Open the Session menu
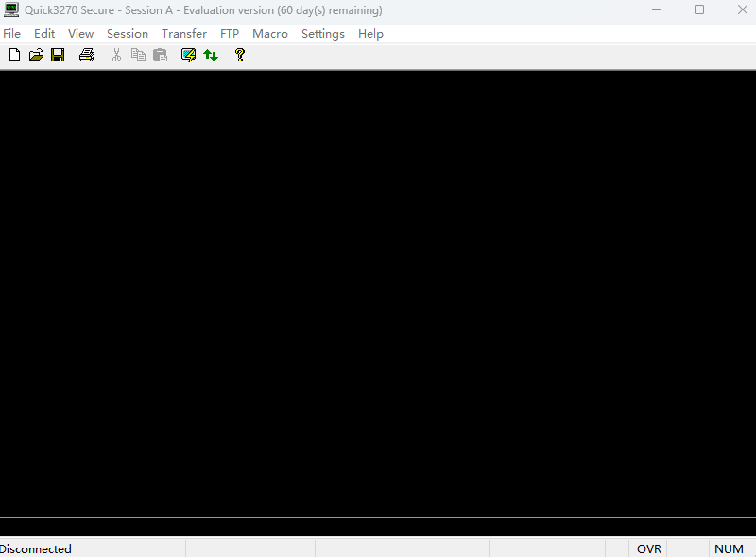The height and width of the screenshot is (557, 756). coord(128,34)
